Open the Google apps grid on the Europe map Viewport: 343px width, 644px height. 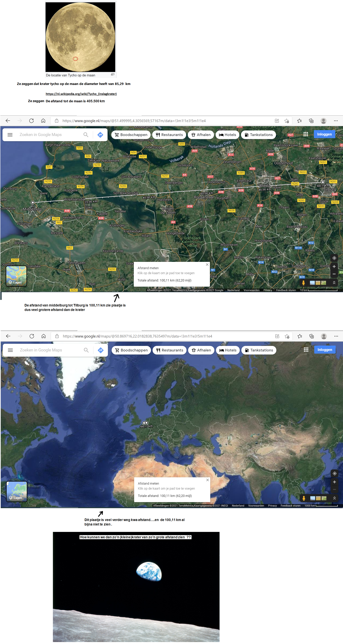coord(306,350)
